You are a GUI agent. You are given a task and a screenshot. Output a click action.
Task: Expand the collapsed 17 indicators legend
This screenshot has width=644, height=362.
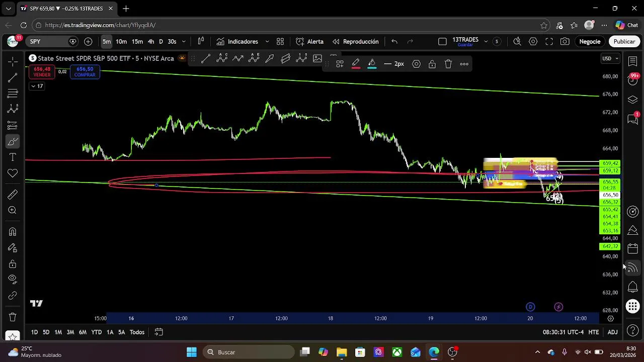[x=37, y=86]
